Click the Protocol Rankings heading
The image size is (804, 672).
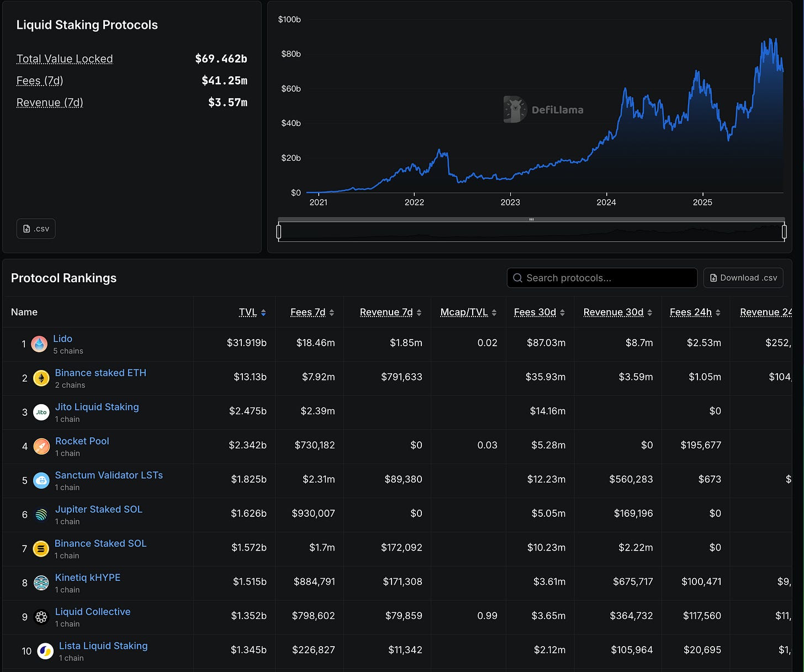tap(64, 278)
